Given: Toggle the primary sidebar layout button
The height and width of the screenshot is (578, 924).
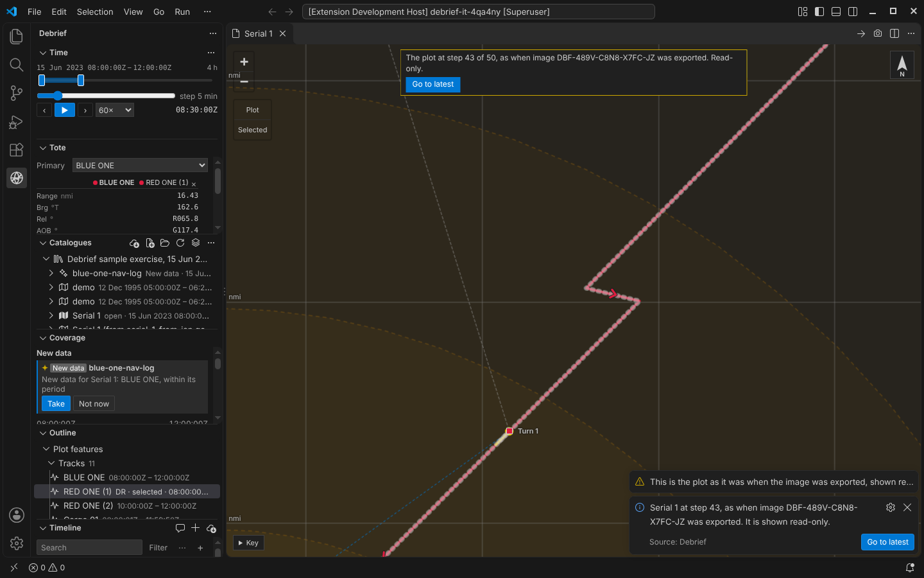Looking at the screenshot, I should pyautogui.click(x=819, y=12).
